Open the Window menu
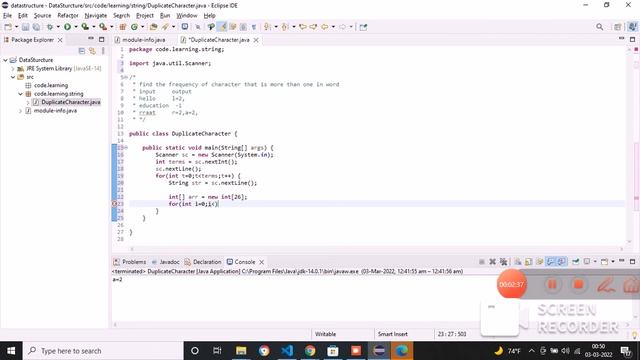The width and height of the screenshot is (640, 360). pos(187,16)
